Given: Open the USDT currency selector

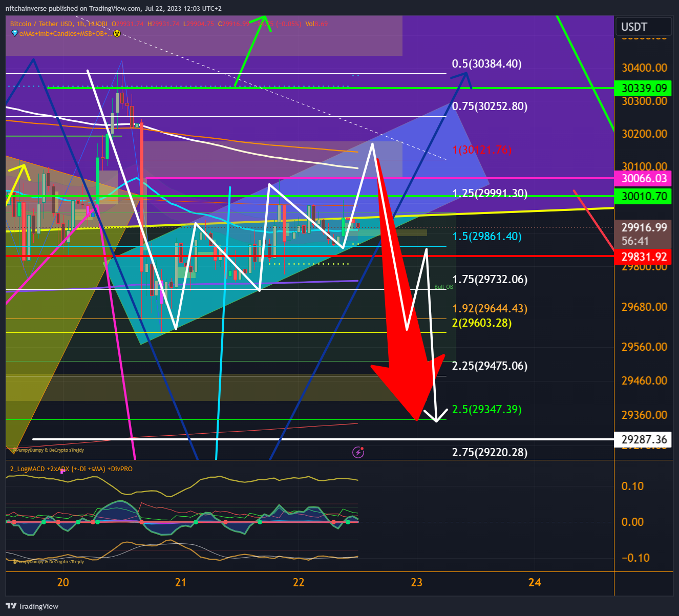Looking at the screenshot, I should (643, 27).
